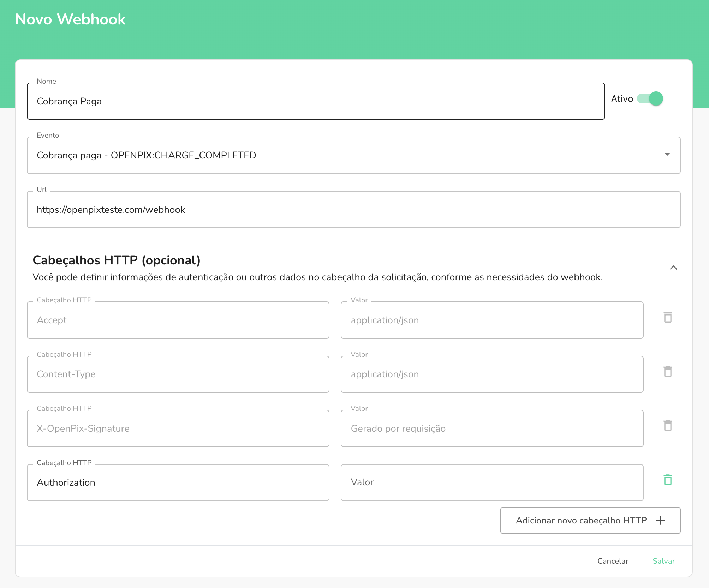The image size is (709, 588).
Task: Save webhook with Salvar button
Action: point(663,561)
